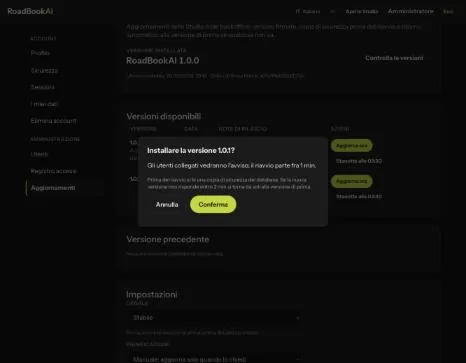Click the RoadBookAI logo in the header
466x363 pixels.
30,11
